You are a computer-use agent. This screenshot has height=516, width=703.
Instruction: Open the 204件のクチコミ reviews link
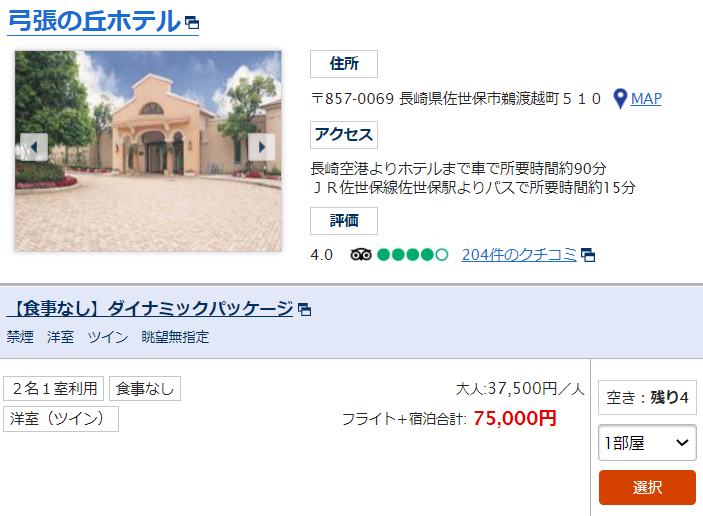coord(519,255)
